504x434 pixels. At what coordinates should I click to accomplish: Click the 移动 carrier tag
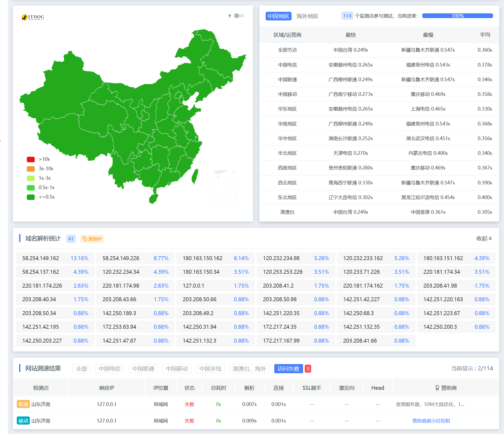(x=23, y=421)
